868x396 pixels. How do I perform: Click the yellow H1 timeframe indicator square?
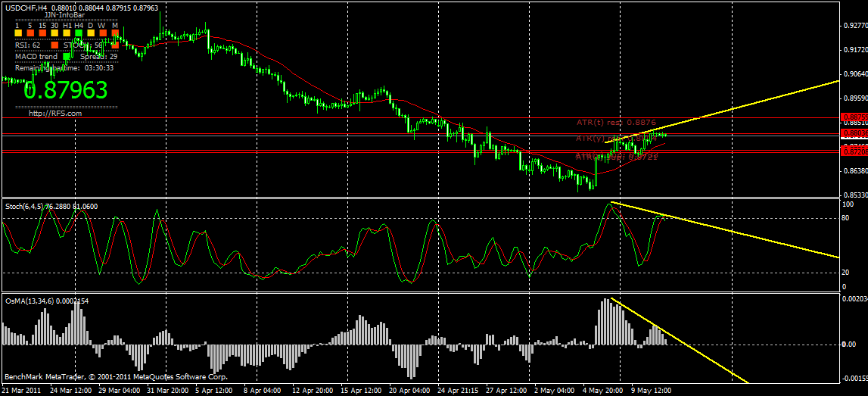(x=67, y=33)
